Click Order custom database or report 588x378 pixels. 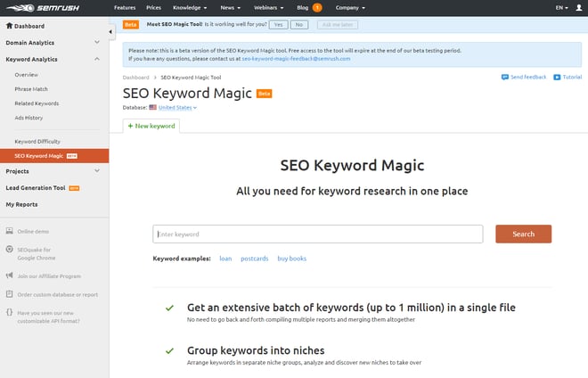tap(57, 294)
